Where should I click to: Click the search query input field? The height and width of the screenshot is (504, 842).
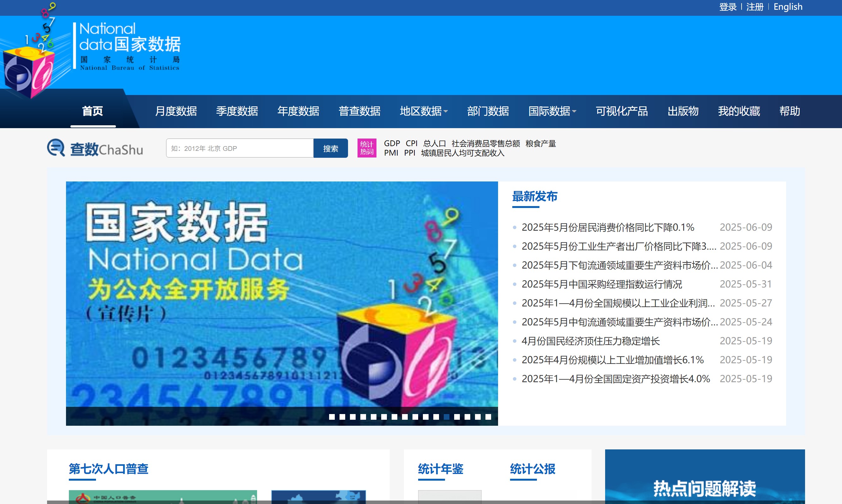(x=239, y=148)
